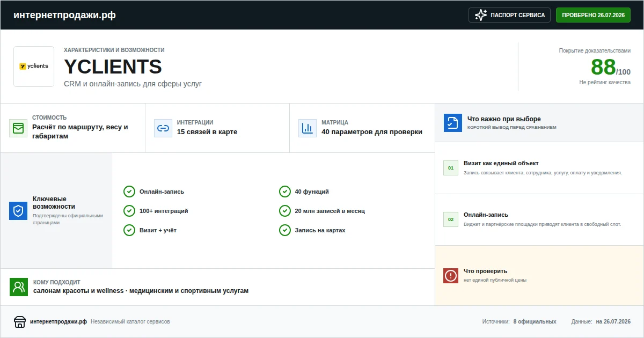644x338 pixels.
Task: Click the footer store icon
Action: point(20,321)
